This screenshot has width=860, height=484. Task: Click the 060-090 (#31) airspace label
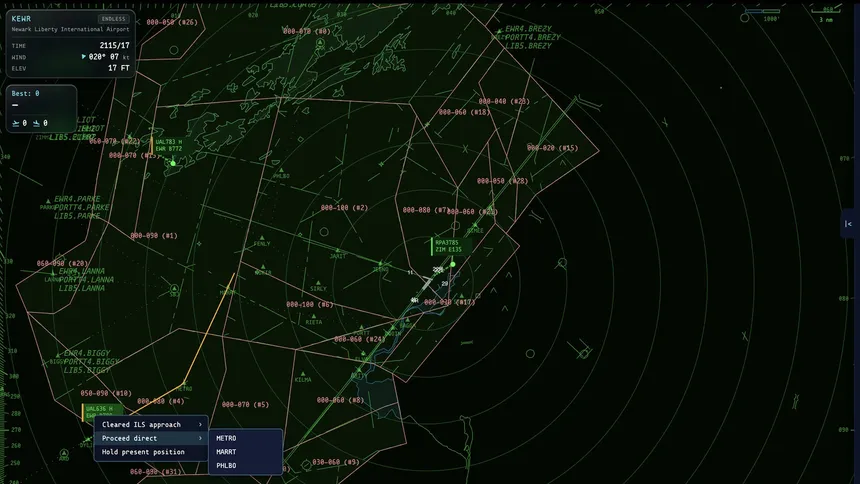(155, 471)
